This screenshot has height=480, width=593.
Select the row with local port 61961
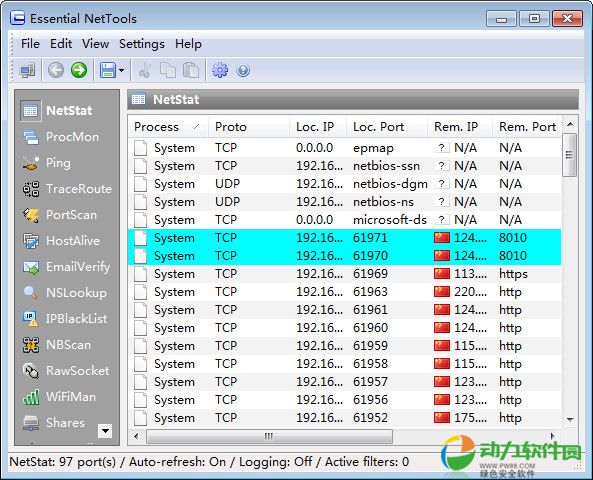345,310
